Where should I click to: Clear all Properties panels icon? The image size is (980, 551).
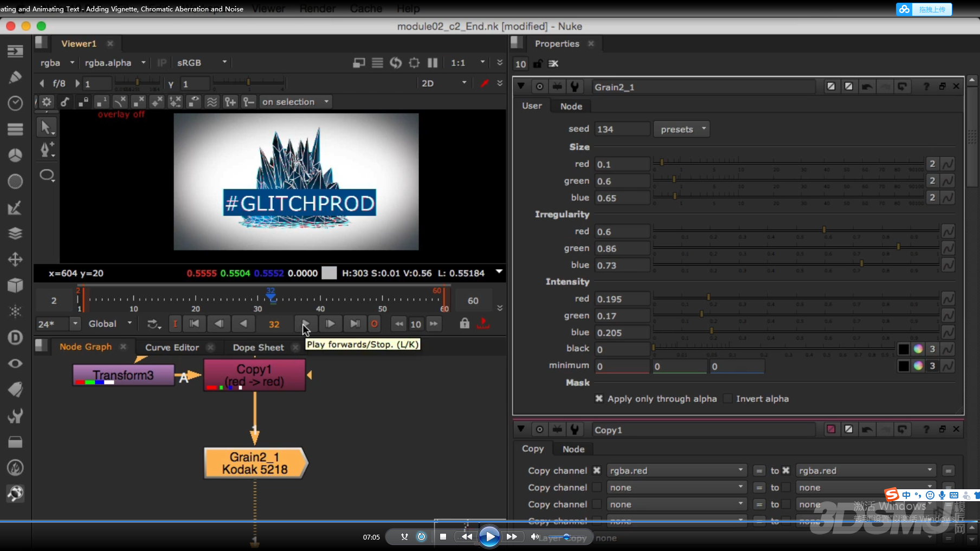553,64
